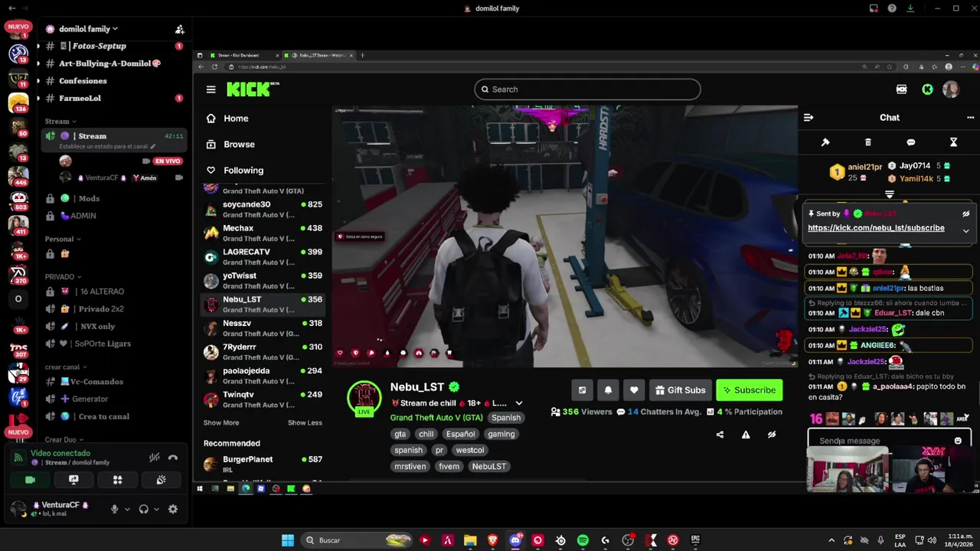980x551 pixels.
Task: Select soycande30 channel in Kick list
Action: [263, 210]
